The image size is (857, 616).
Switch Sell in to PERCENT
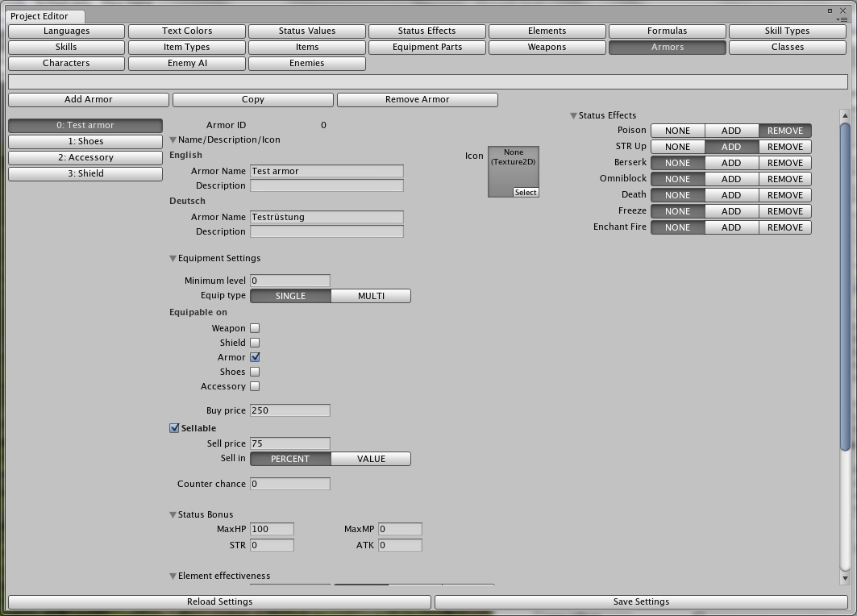[x=290, y=459]
